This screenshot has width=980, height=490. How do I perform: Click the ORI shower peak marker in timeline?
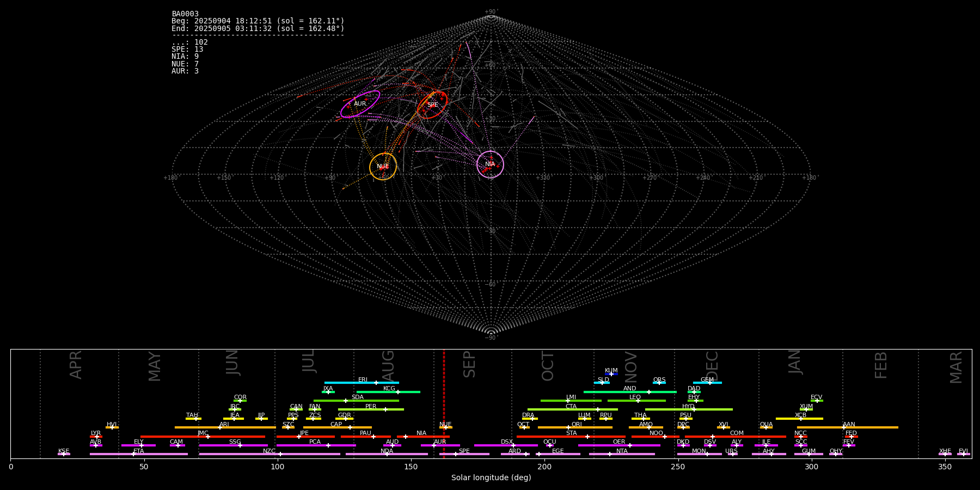tap(568, 427)
